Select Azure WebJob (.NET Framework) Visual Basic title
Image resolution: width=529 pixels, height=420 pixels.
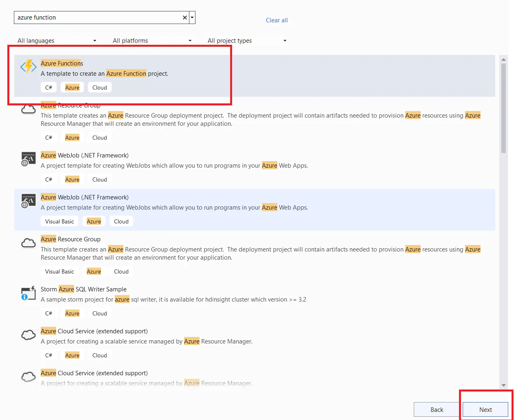[85, 197]
